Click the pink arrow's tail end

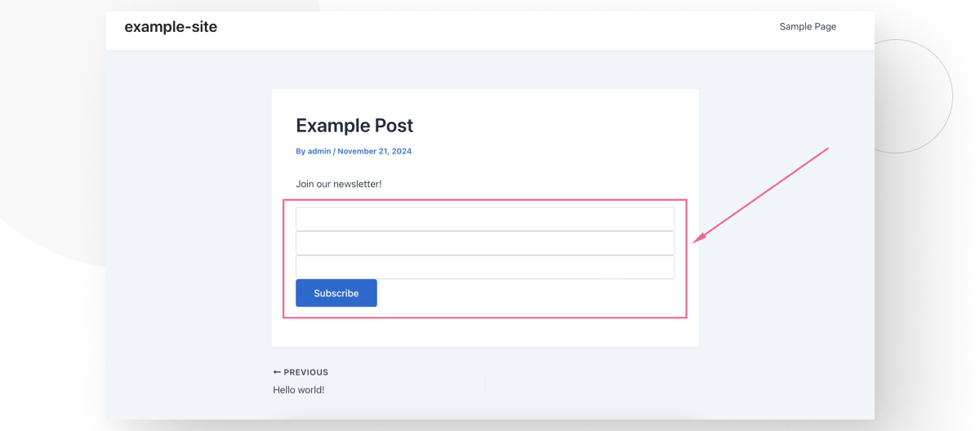point(826,149)
